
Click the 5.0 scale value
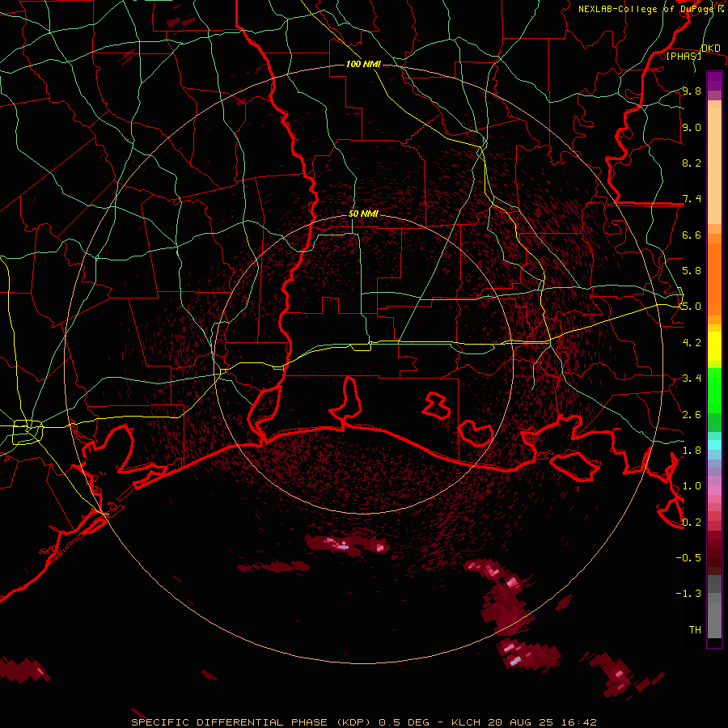pyautogui.click(x=692, y=307)
